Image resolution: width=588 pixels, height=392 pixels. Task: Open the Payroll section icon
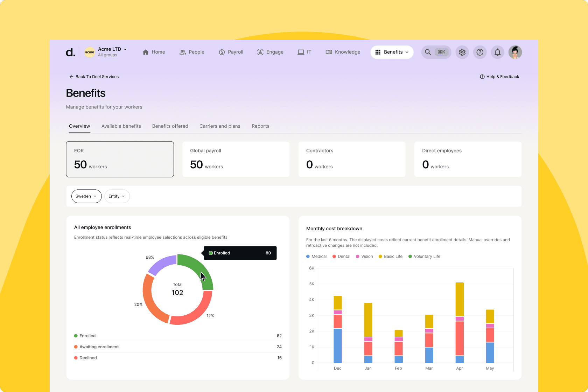(x=222, y=52)
